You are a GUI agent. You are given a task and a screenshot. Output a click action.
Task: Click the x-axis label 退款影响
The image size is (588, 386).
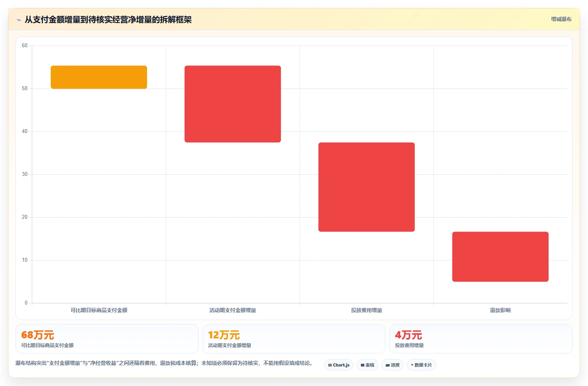[500, 310]
